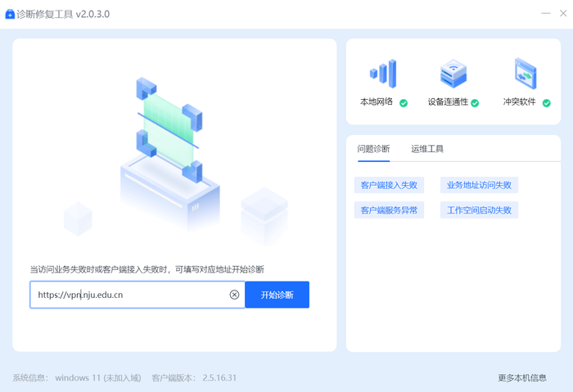Start diagnosis with 开始诊断 button

(277, 295)
